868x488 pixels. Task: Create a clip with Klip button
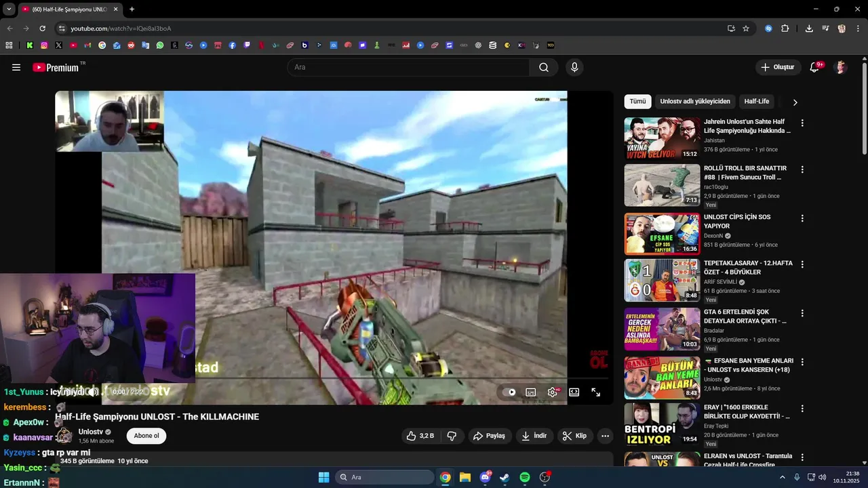(575, 436)
